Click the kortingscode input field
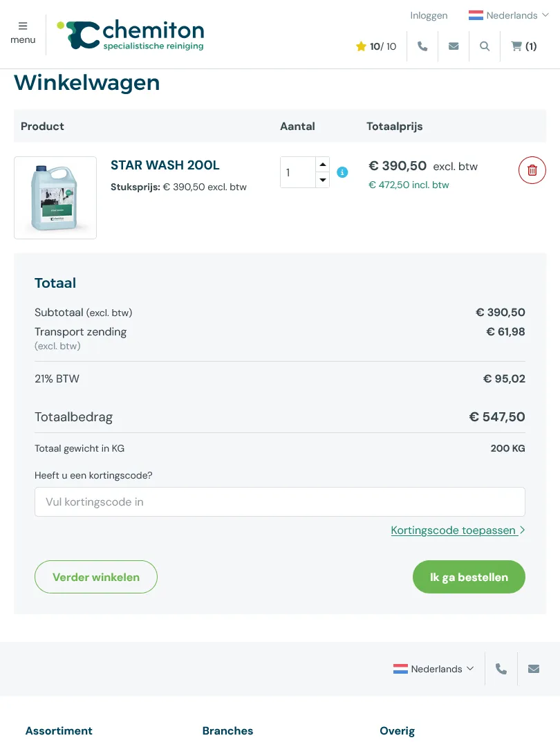The image size is (560, 747). click(x=280, y=501)
